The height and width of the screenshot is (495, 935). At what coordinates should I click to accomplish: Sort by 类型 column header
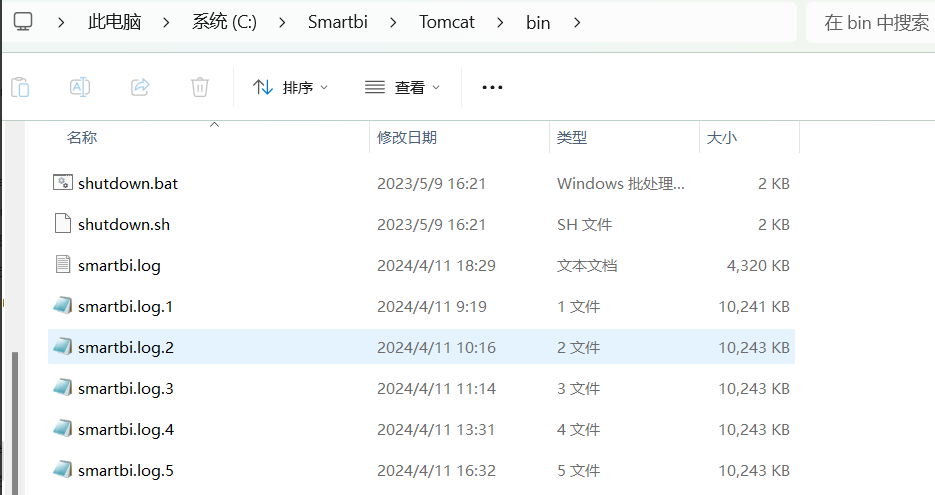[572, 137]
